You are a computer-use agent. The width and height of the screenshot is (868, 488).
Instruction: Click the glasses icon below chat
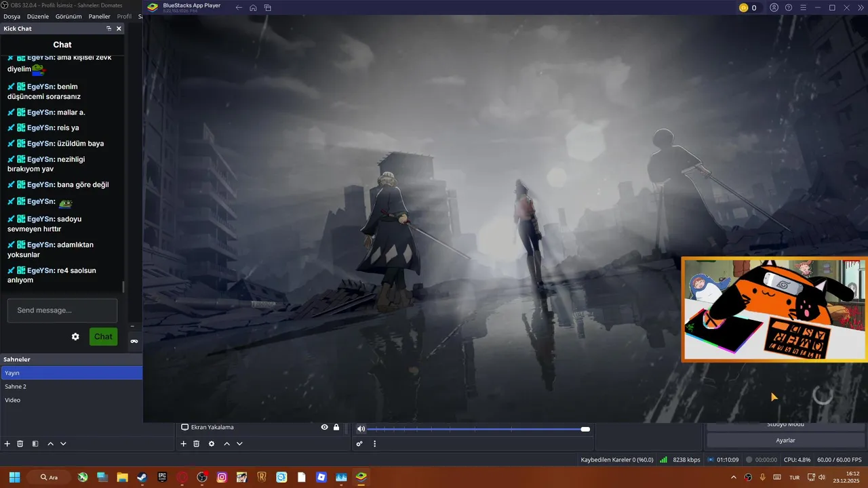tap(134, 341)
